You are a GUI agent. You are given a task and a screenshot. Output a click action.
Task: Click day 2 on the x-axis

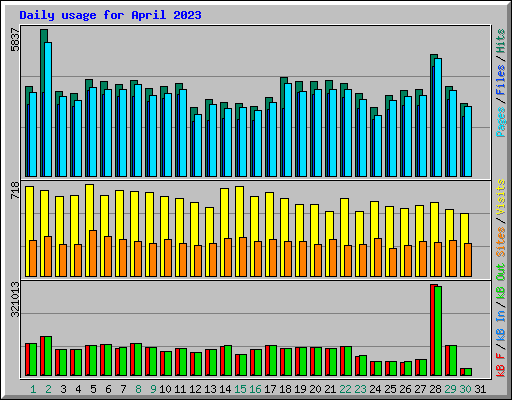pos(48,389)
